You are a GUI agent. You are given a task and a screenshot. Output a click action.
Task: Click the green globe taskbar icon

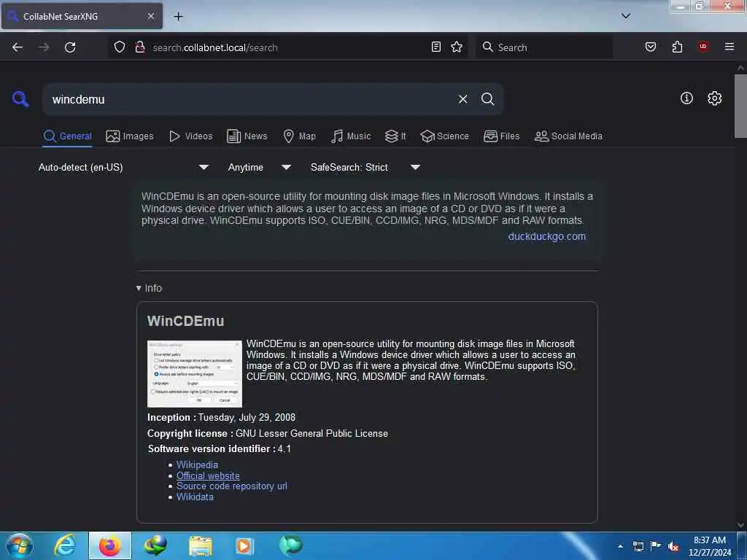pos(290,545)
